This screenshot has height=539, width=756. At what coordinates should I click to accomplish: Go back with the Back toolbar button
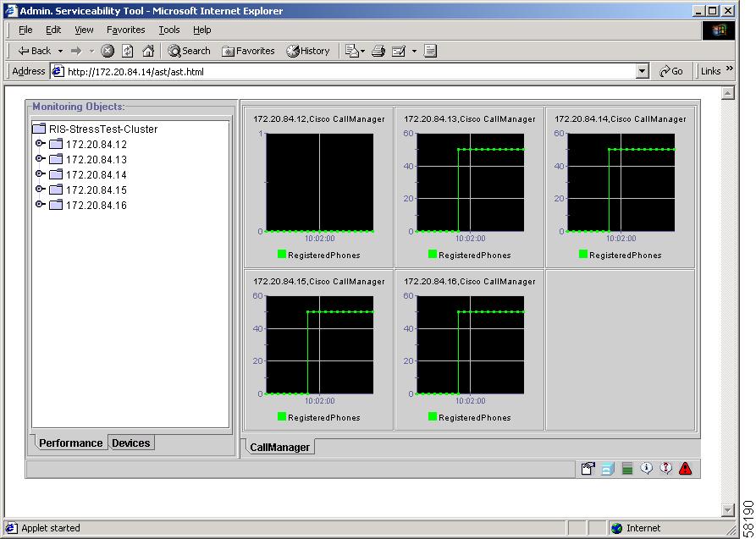pyautogui.click(x=34, y=51)
